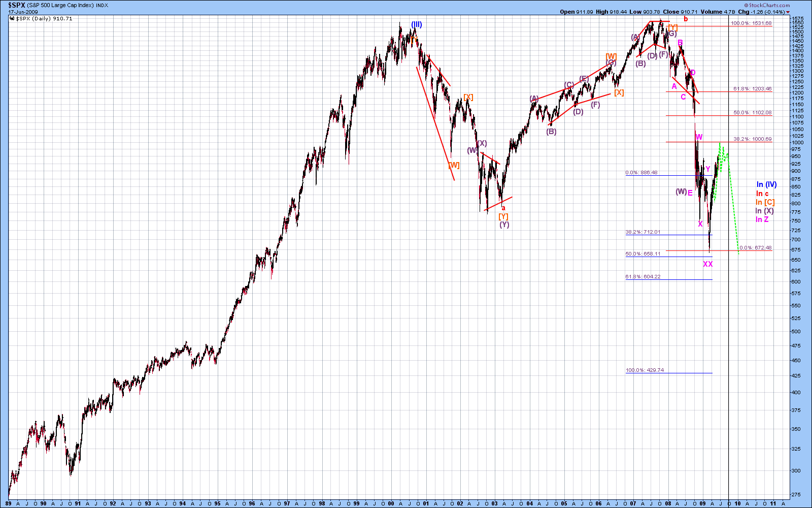The image size is (812, 508).
Task: Click the 100.0%: 429.74 Fibonacci level label
Action: (645, 370)
